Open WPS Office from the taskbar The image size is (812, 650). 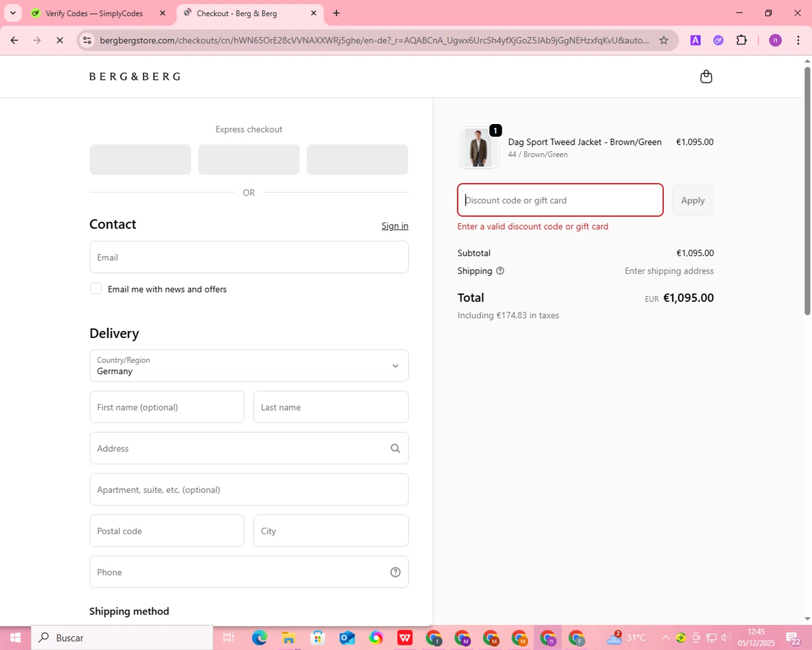coord(405,638)
